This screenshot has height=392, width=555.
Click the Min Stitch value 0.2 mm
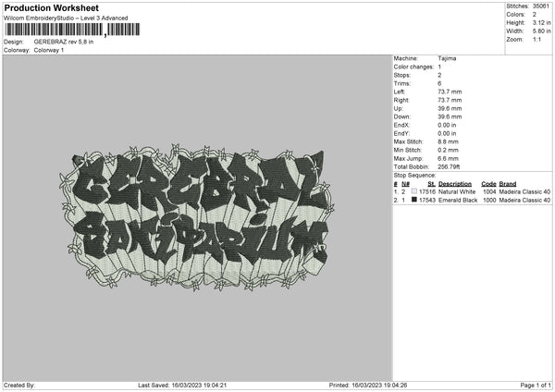pos(448,151)
